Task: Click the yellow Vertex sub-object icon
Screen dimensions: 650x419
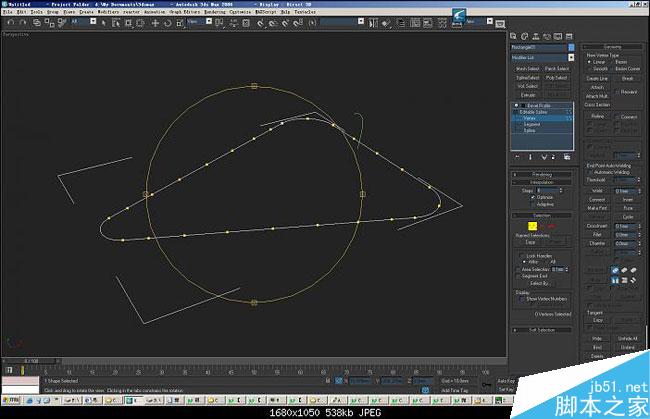Action: tap(532, 226)
